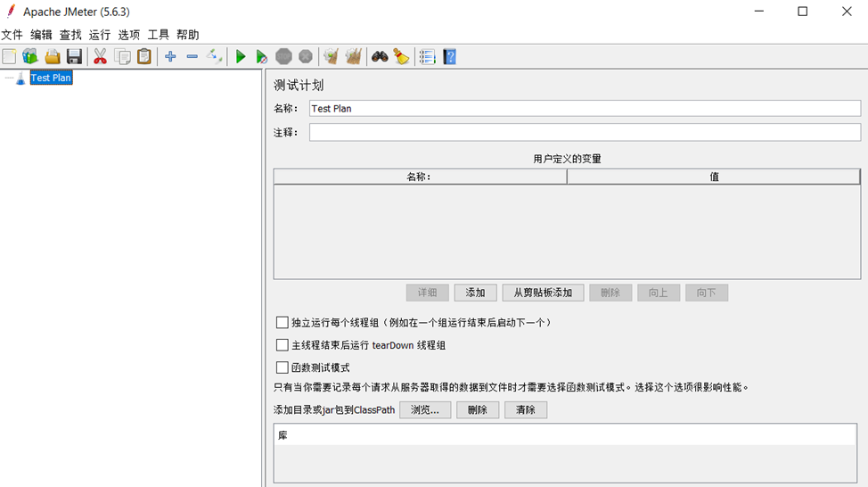Enable 独立运行每个线程组 checkbox
The image size is (868, 487).
point(282,323)
